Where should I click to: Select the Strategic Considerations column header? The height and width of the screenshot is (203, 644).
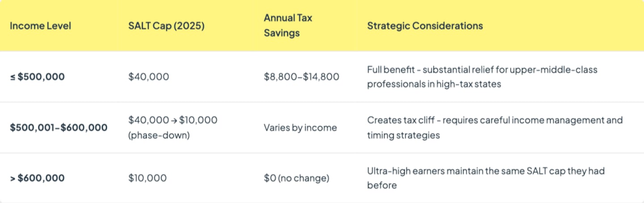click(x=425, y=26)
